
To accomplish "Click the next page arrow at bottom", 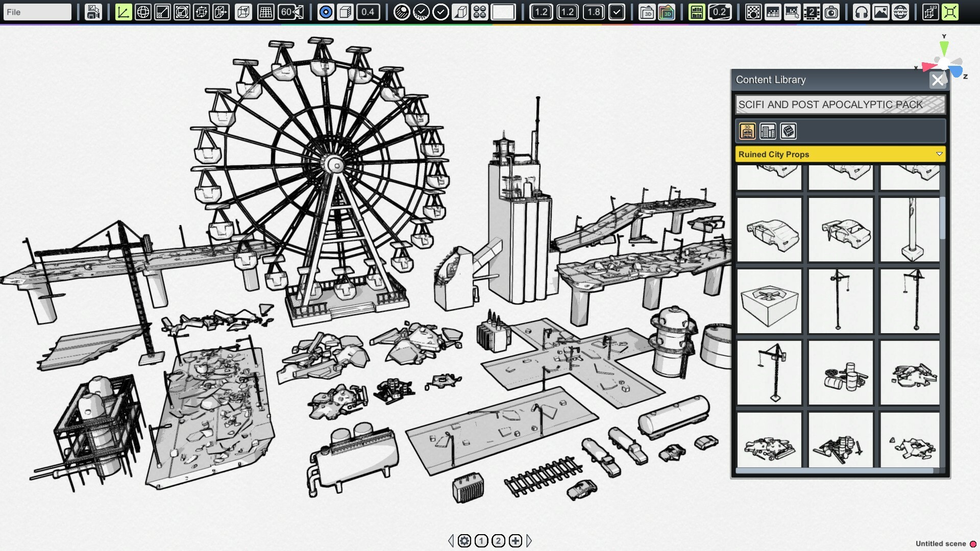I will click(x=529, y=541).
